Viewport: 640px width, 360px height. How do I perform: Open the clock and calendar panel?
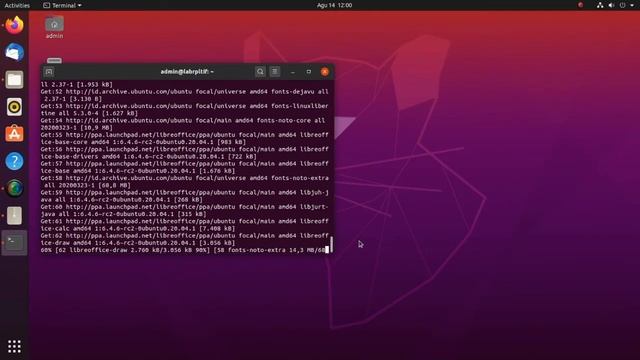coord(334,5)
